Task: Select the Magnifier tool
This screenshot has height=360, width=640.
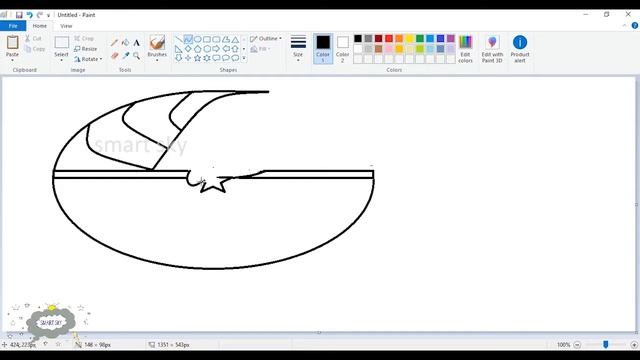Action: click(x=137, y=56)
